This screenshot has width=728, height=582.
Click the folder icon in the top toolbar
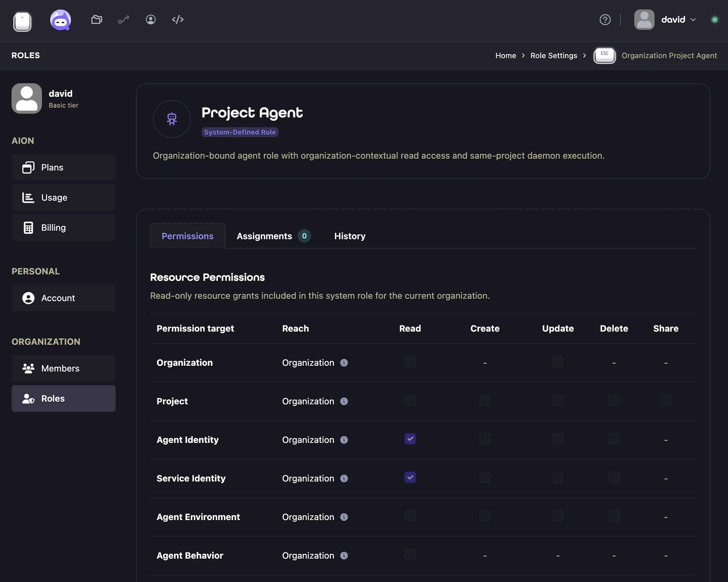[96, 20]
